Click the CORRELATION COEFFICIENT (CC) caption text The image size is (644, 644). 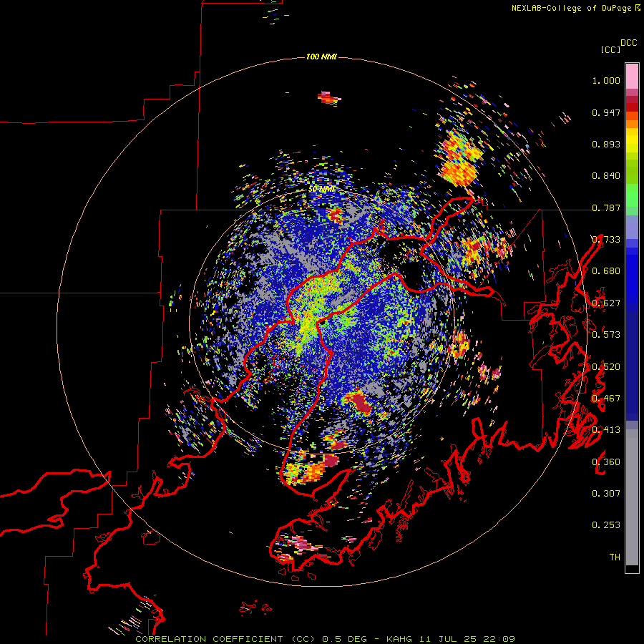225,639
